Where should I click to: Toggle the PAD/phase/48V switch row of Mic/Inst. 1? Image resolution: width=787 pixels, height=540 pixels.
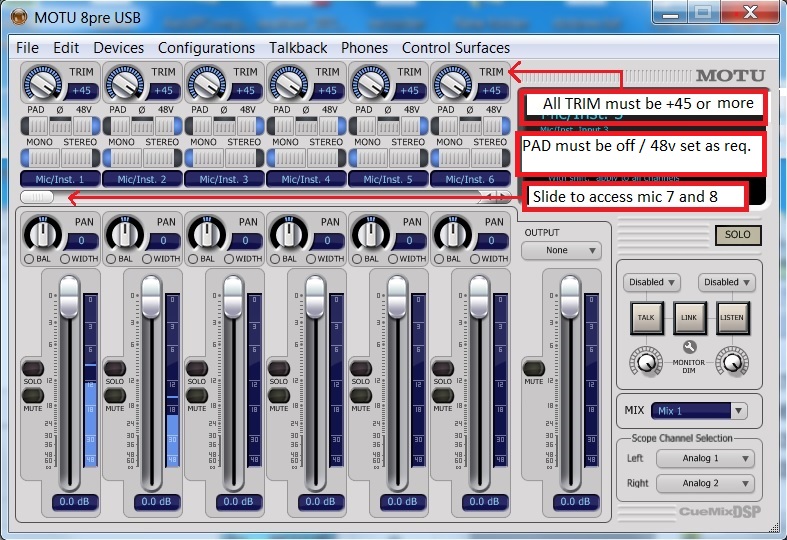60,125
